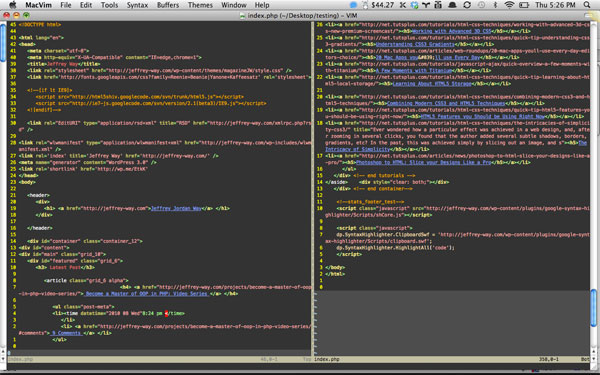Screen dimensions: 600x375
Task: Open the Apple menu
Action: pyautogui.click(x=12, y=5)
